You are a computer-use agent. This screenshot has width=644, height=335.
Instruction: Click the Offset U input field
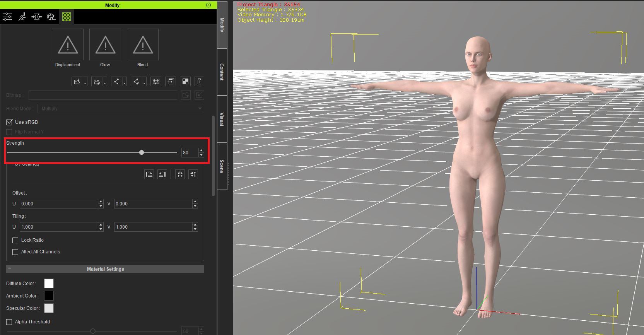(x=59, y=203)
